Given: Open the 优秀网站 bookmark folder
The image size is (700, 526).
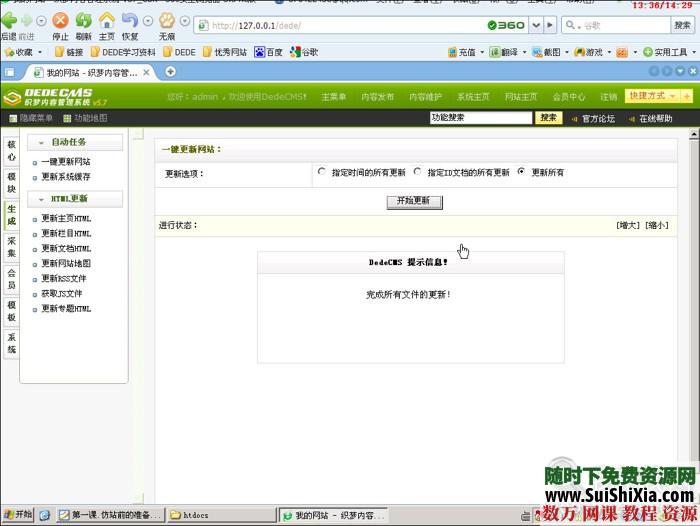Looking at the screenshot, I should [x=225, y=52].
